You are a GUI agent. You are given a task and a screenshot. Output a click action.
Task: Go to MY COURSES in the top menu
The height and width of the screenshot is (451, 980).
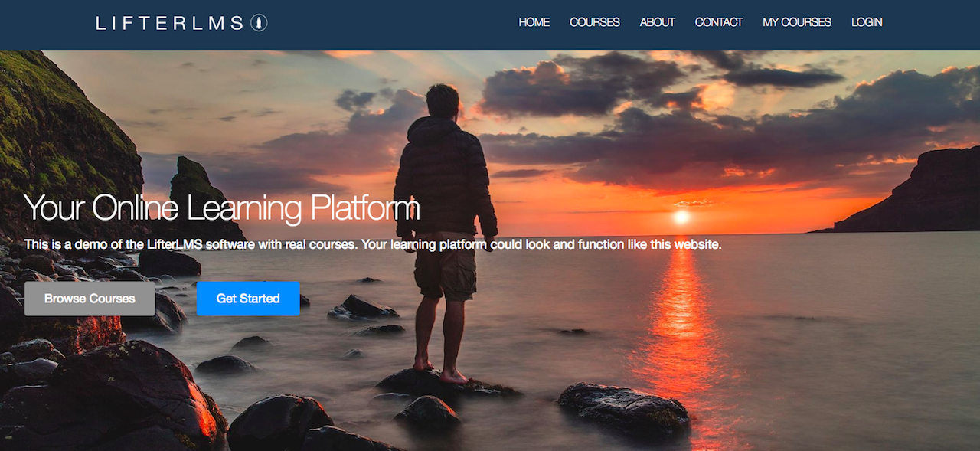pyautogui.click(x=796, y=22)
